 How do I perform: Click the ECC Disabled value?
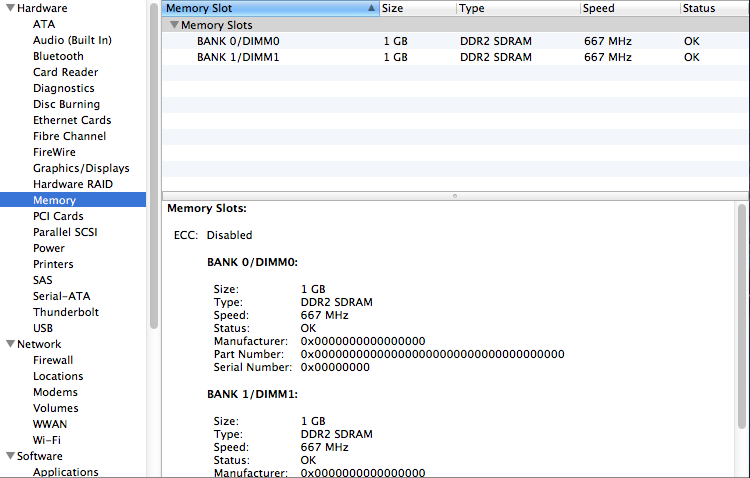tap(229, 235)
